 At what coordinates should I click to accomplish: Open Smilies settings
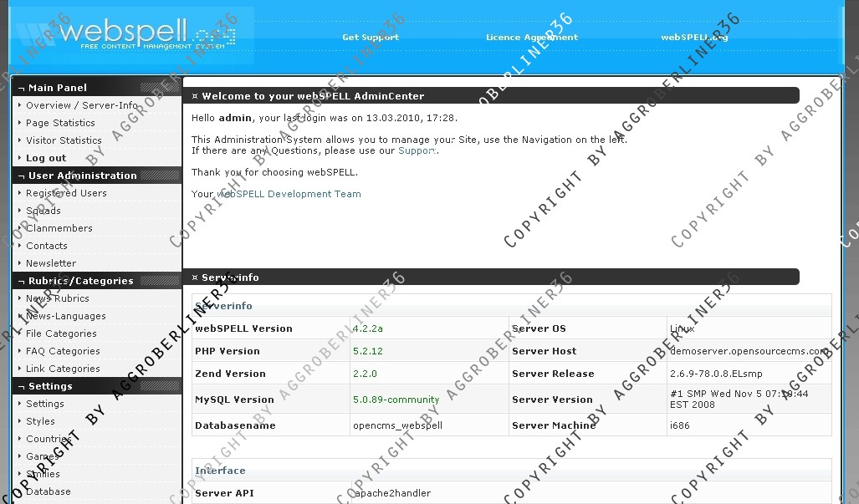tap(43, 473)
